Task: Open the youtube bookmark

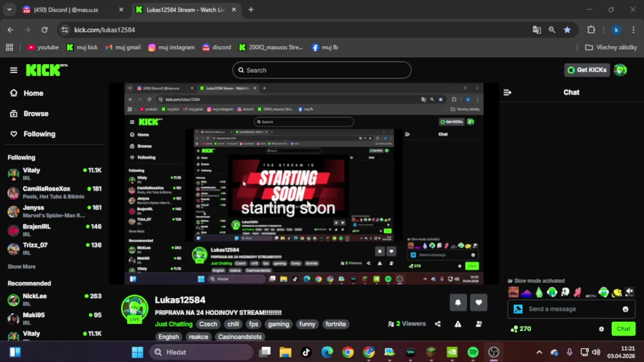Action: click(43, 47)
